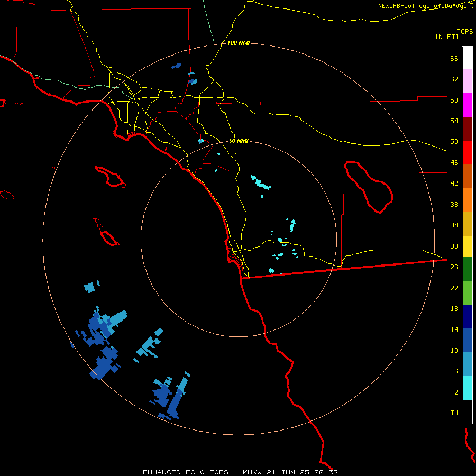476x476 pixels.
Task: Click the light green 26 kft legend swatch
Action: click(x=467, y=293)
